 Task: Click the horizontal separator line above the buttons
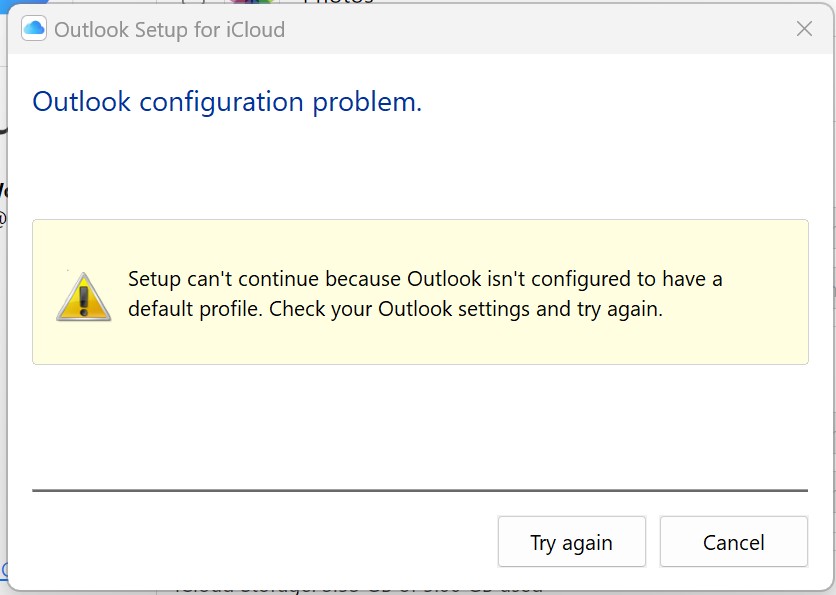point(420,491)
